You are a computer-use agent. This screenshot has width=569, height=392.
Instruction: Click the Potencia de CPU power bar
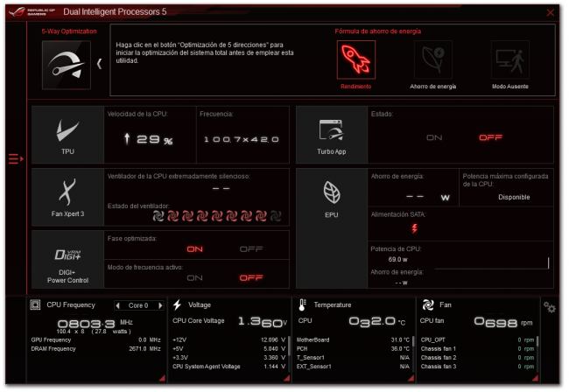(x=492, y=263)
